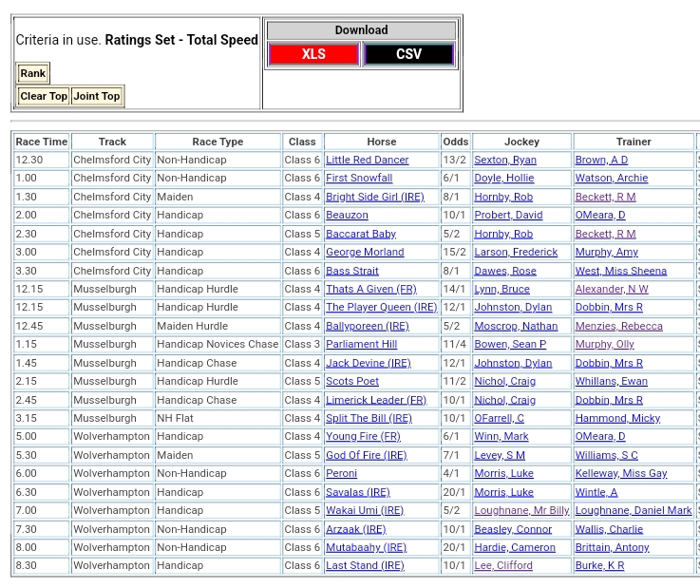This screenshot has height=588, width=700.
Task: Click the Odds column header
Action: (x=455, y=142)
